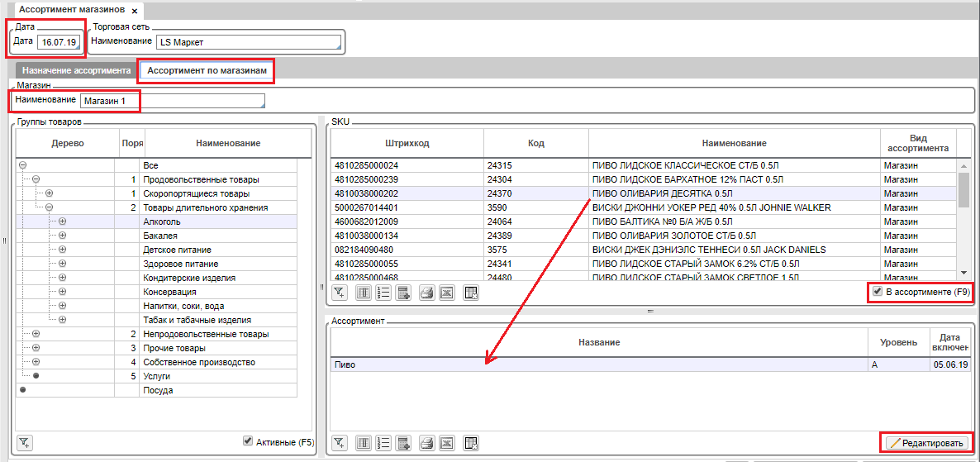The image size is (980, 462).
Task: Click the filter icon under the SKU table
Action: (x=339, y=292)
